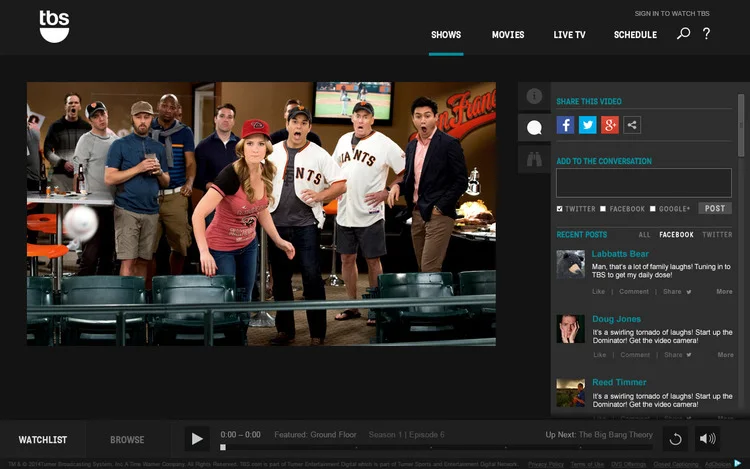The width and height of the screenshot is (750, 469).
Task: Comment on the Labbatts Bear post
Action: 634,292
